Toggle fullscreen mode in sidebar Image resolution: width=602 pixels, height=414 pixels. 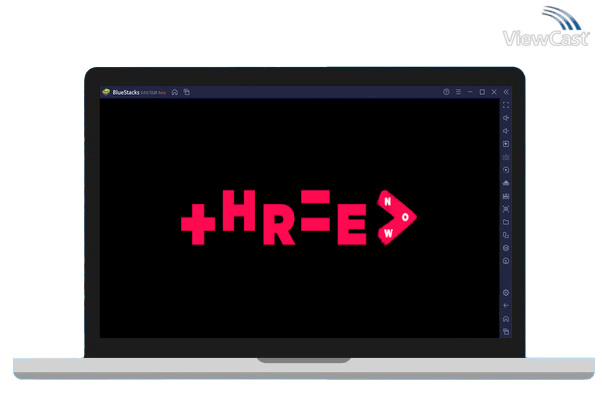pos(506,105)
